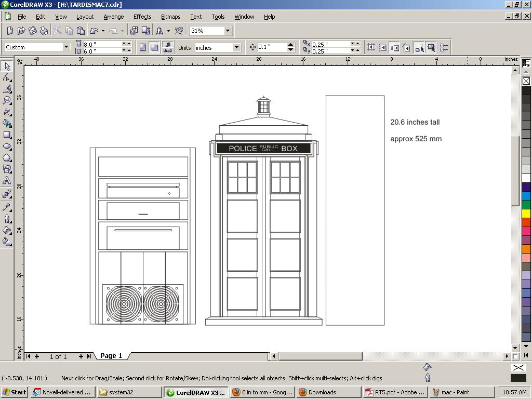This screenshot has height=399, width=532.
Task: Copy selection via toolbar icon
Action: point(69,31)
